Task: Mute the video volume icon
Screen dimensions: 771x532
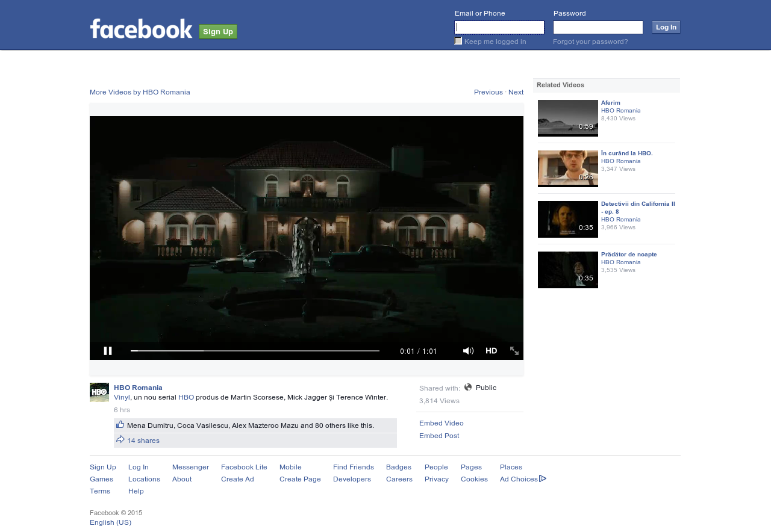Action: tap(468, 351)
